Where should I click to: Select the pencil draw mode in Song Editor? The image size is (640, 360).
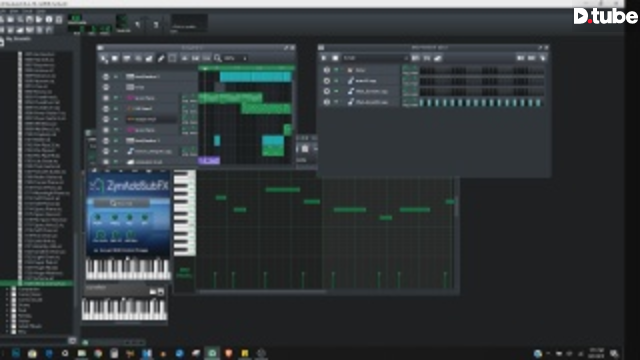(161, 58)
